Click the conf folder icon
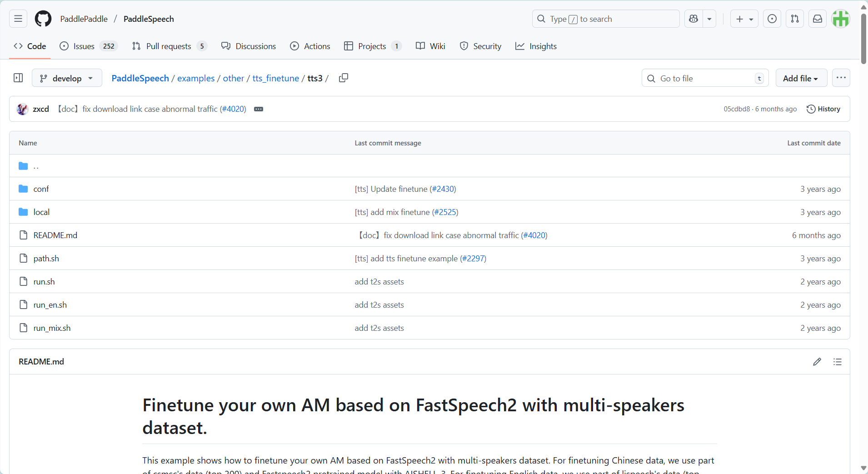868x474 pixels. click(x=23, y=189)
